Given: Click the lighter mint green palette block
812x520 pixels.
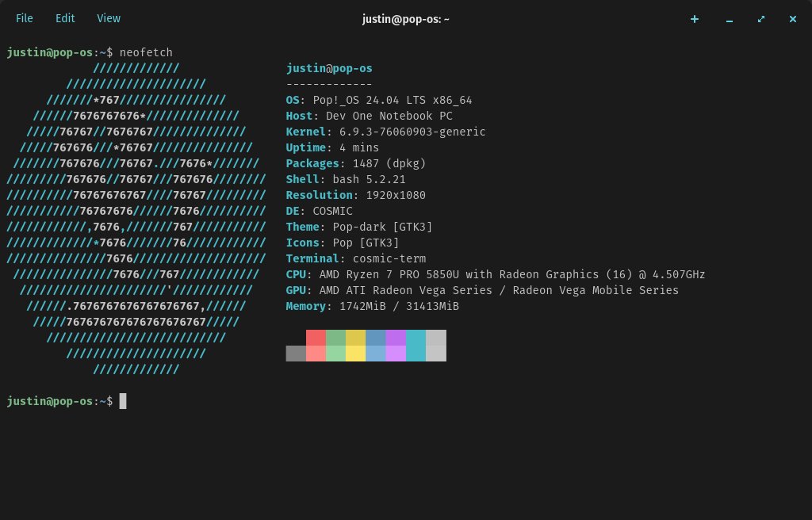Looking at the screenshot, I should (x=335, y=354).
